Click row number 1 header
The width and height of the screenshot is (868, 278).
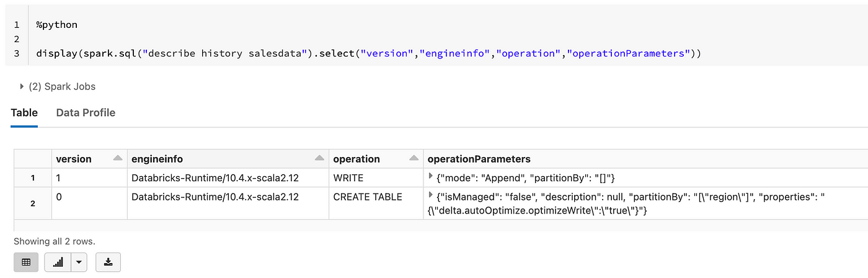click(32, 177)
